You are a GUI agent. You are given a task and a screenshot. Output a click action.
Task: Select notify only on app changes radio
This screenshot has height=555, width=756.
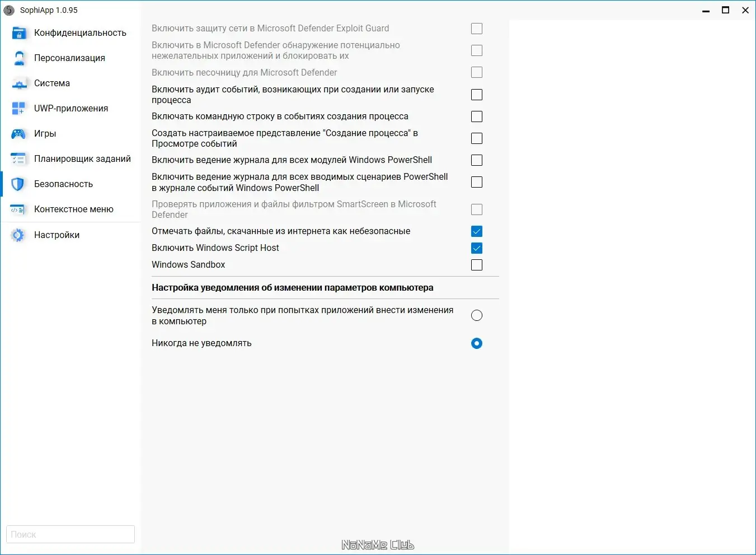click(477, 315)
